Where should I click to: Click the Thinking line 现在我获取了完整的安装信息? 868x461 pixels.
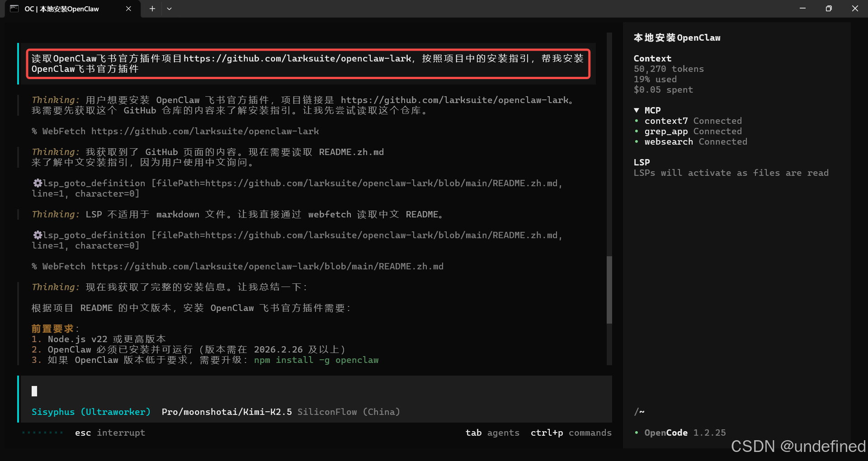[170, 287]
